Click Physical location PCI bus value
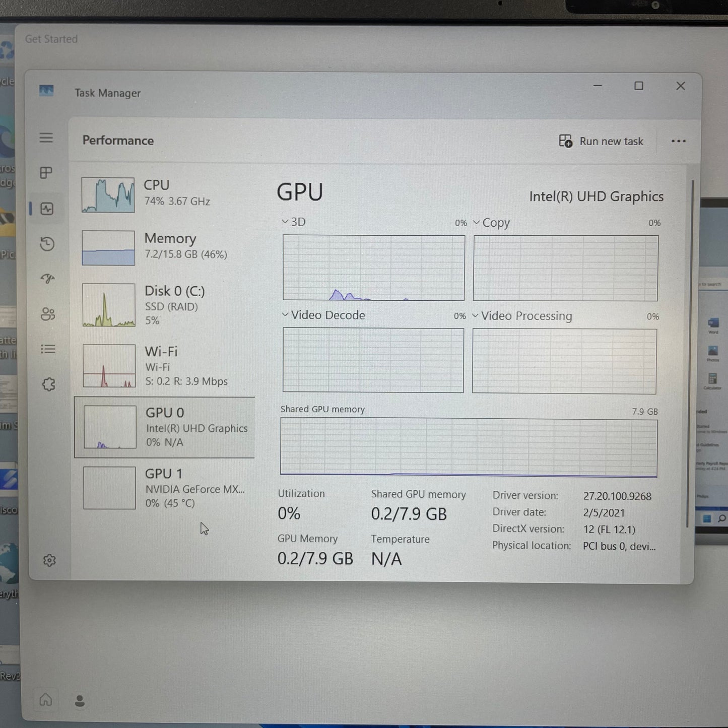Screen dimensions: 728x728 click(619, 546)
